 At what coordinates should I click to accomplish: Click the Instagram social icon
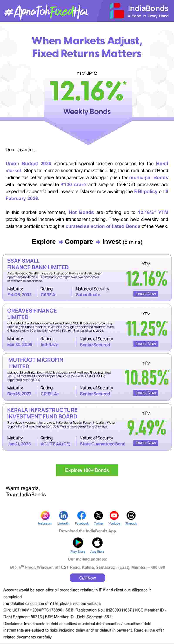point(45,515)
